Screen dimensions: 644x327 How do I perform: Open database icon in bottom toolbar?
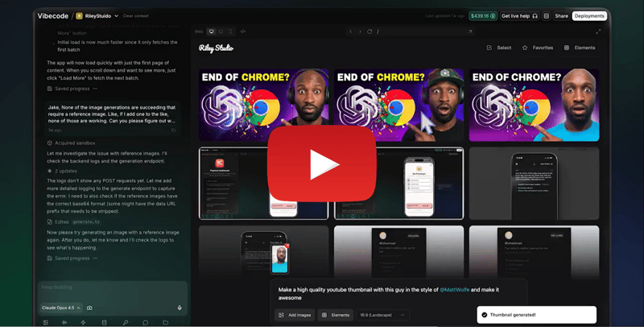click(x=105, y=322)
